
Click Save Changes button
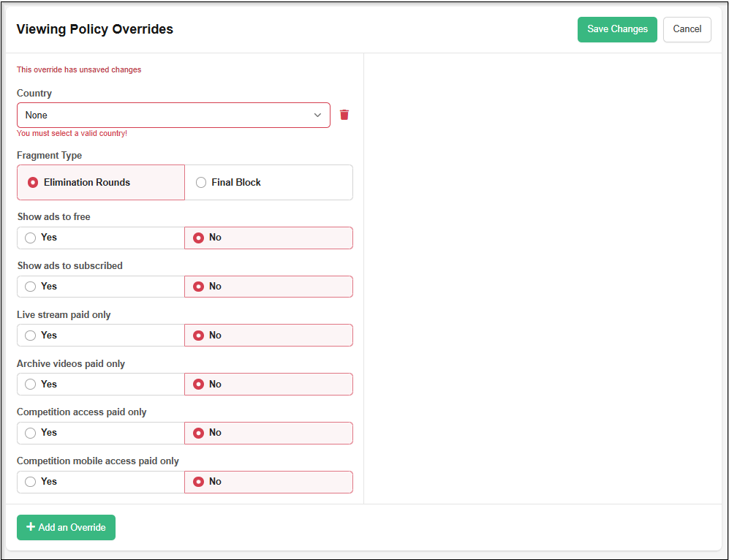point(616,29)
